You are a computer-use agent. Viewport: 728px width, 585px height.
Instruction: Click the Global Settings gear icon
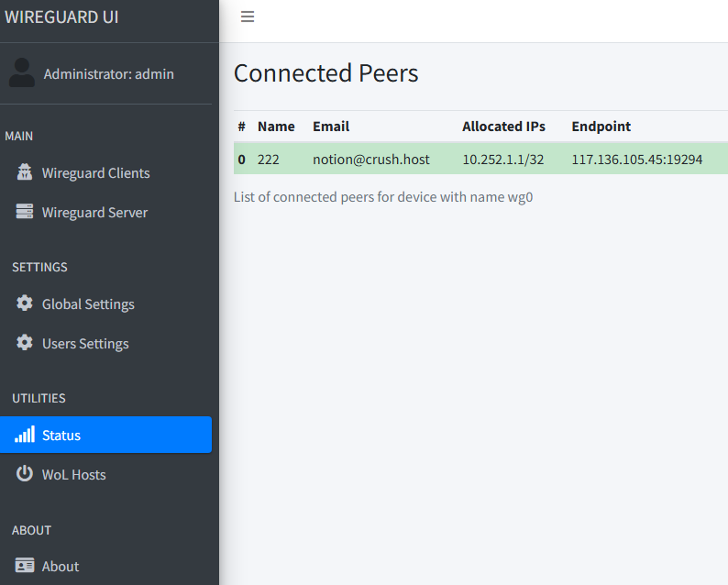point(25,304)
